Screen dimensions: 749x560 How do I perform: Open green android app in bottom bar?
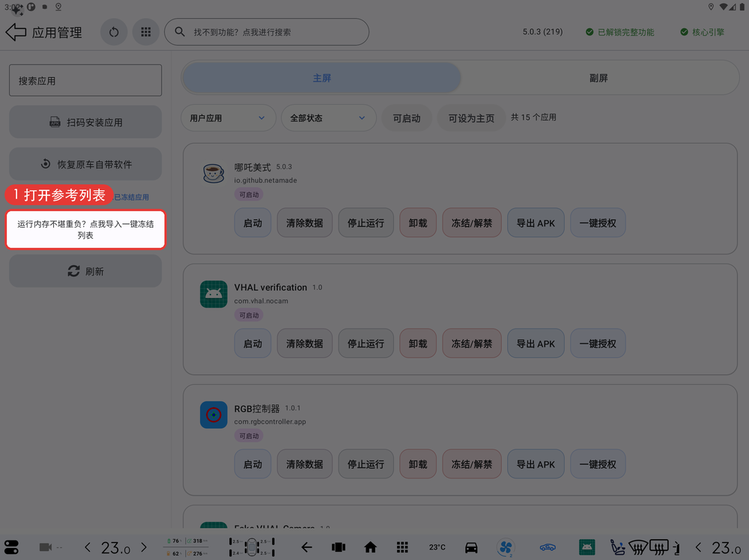click(586, 547)
